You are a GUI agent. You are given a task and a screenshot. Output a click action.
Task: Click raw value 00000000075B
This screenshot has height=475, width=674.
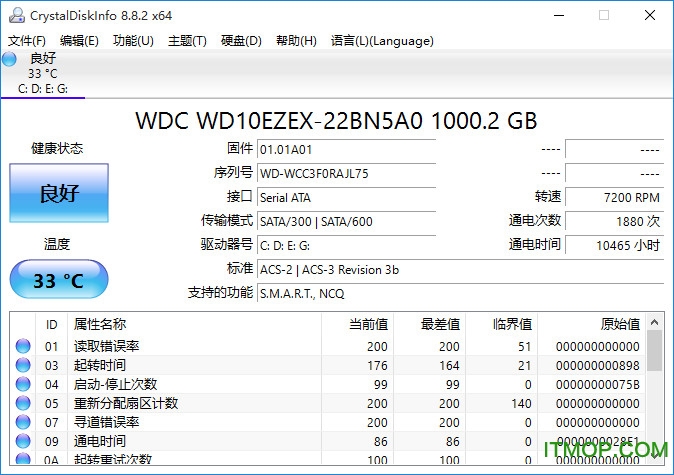coord(597,384)
